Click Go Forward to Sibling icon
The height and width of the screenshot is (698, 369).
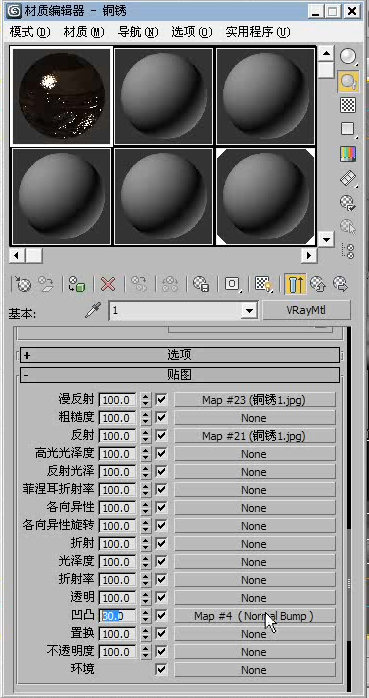(x=340, y=284)
